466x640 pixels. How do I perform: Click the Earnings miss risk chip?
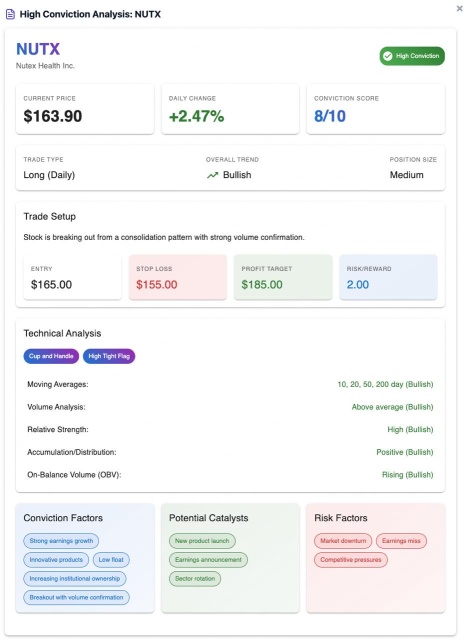(x=401, y=541)
